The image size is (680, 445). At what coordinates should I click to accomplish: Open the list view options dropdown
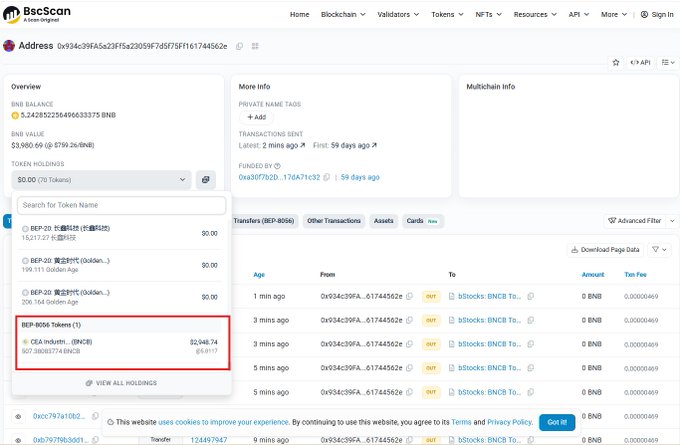[x=667, y=62]
